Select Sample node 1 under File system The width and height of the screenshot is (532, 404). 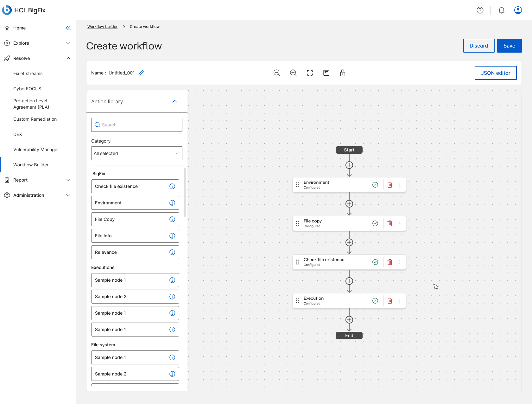(135, 357)
